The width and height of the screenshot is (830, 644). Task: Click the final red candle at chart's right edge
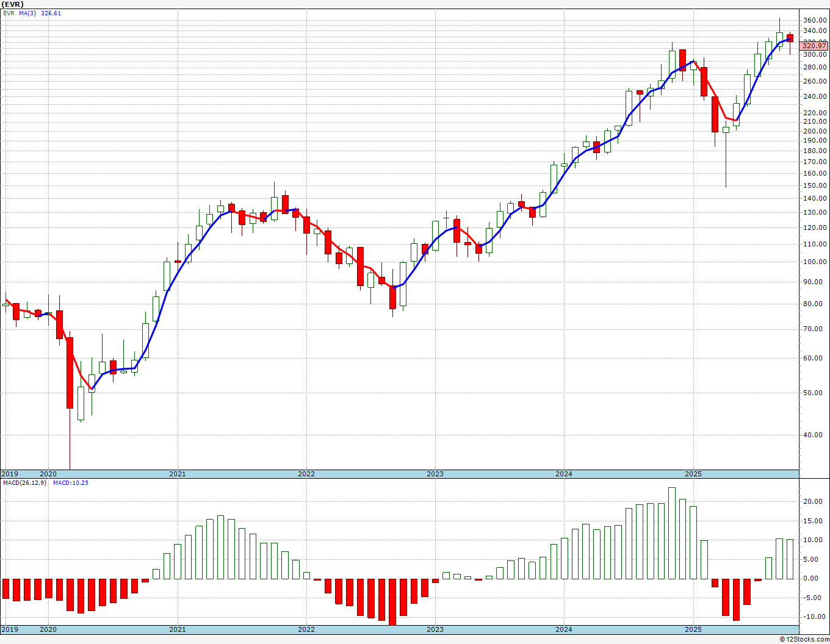tap(790, 38)
